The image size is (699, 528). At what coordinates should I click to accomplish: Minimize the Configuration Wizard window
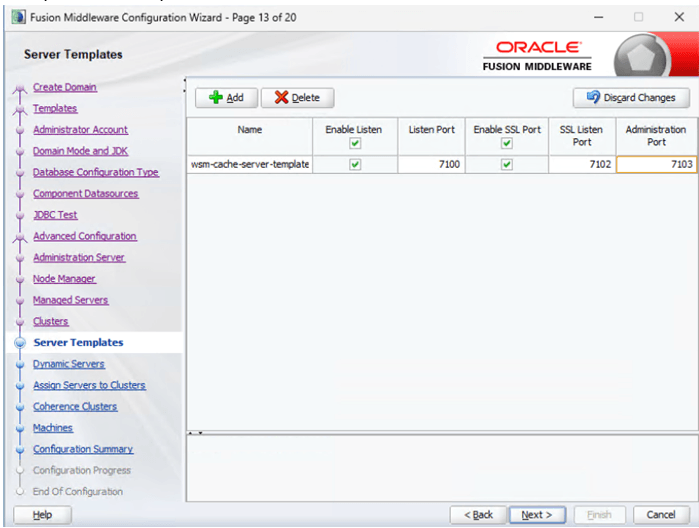point(599,17)
